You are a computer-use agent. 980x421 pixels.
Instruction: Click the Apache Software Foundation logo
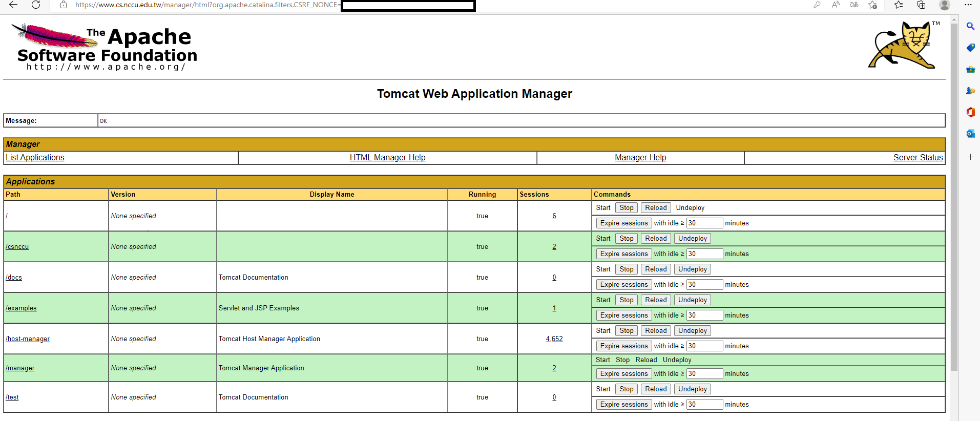pyautogui.click(x=105, y=47)
